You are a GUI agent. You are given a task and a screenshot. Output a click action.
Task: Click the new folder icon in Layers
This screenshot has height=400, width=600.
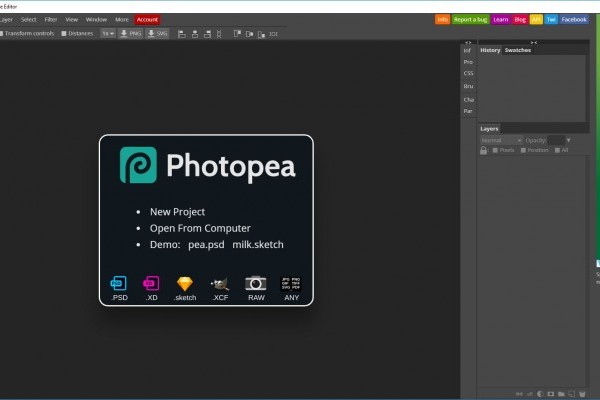pos(561,394)
